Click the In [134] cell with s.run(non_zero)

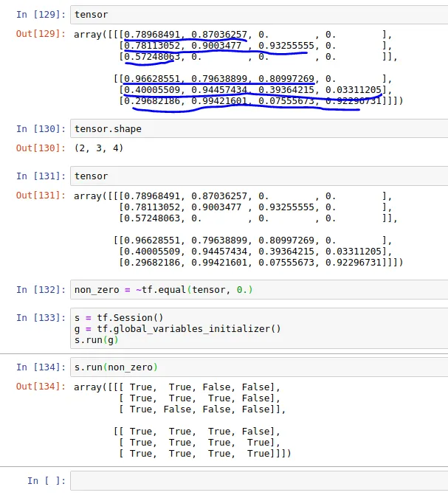tap(259, 367)
